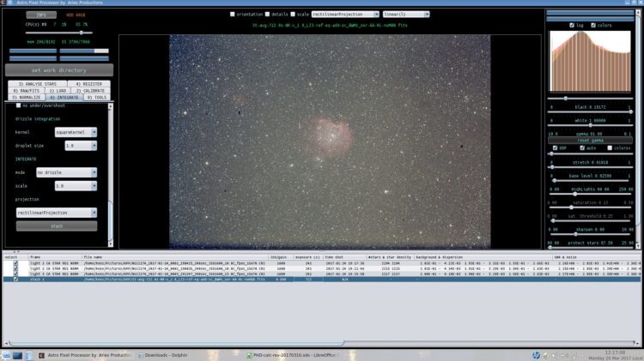Viewport: 644px width, 361px height.
Task: Uncheck the log histogram checkbox
Action: pos(572,25)
